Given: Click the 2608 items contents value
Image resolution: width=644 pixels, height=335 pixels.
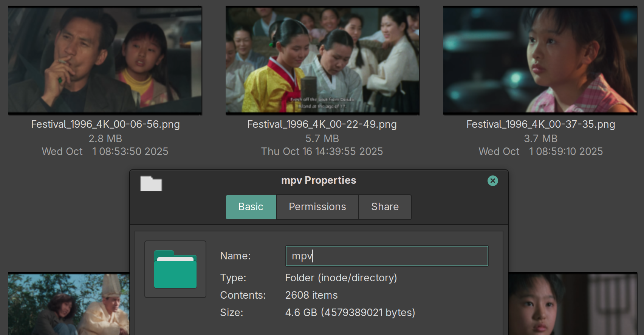Looking at the screenshot, I should click(311, 295).
